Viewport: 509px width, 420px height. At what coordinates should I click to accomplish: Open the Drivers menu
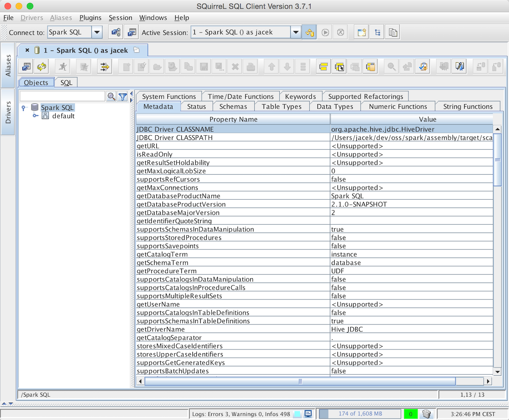(32, 18)
